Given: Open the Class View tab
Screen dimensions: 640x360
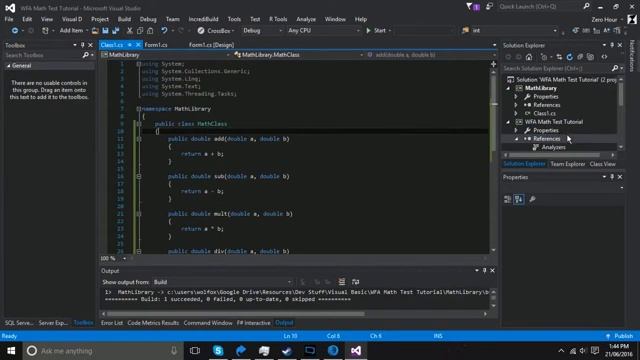Looking at the screenshot, I should pos(602,164).
